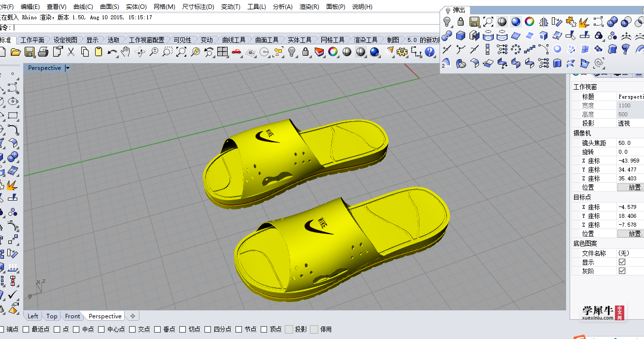Click the blue Render sphere in standard toolbar
Image resolution: width=644 pixels, height=339 pixels.
coord(374,52)
